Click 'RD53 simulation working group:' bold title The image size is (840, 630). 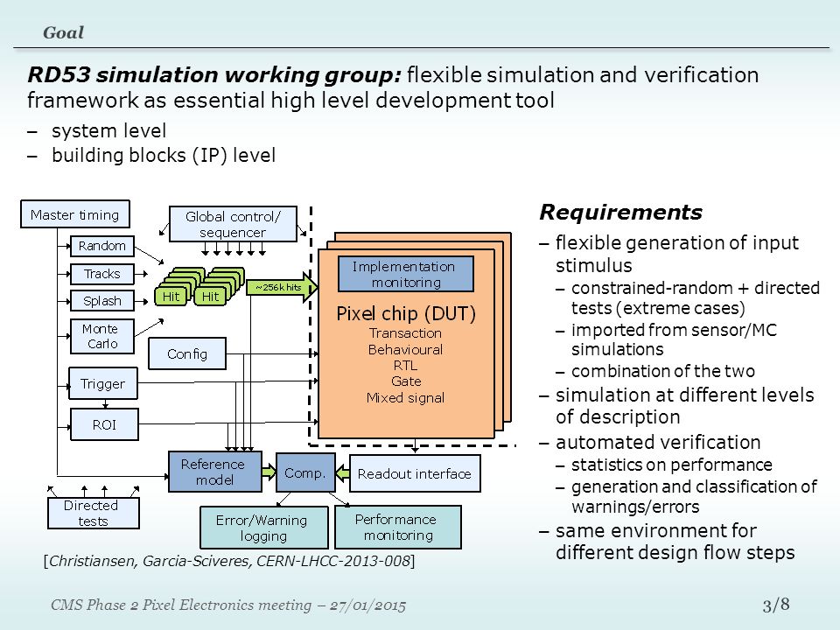point(213,74)
